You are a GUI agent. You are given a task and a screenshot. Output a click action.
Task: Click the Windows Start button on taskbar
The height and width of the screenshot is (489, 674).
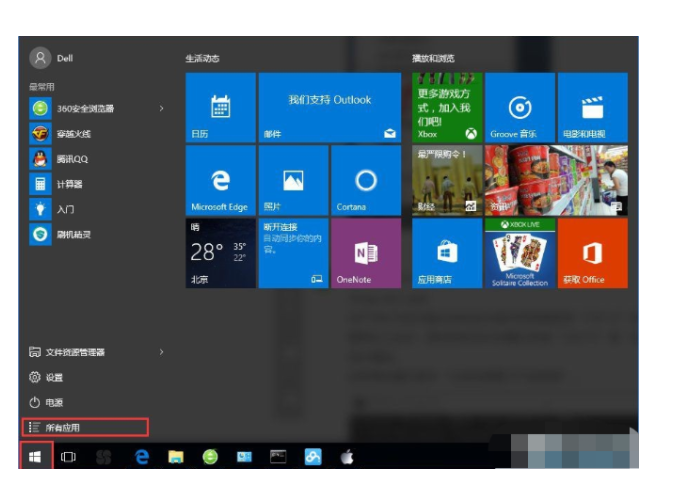[34, 457]
